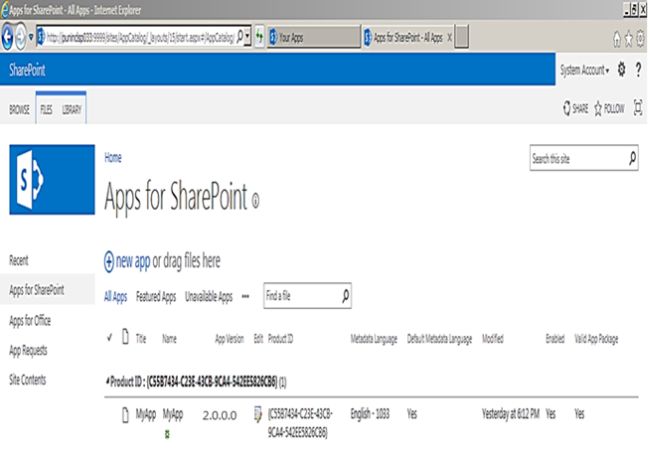Click the new app plus icon
The image size is (650, 460).
109,261
